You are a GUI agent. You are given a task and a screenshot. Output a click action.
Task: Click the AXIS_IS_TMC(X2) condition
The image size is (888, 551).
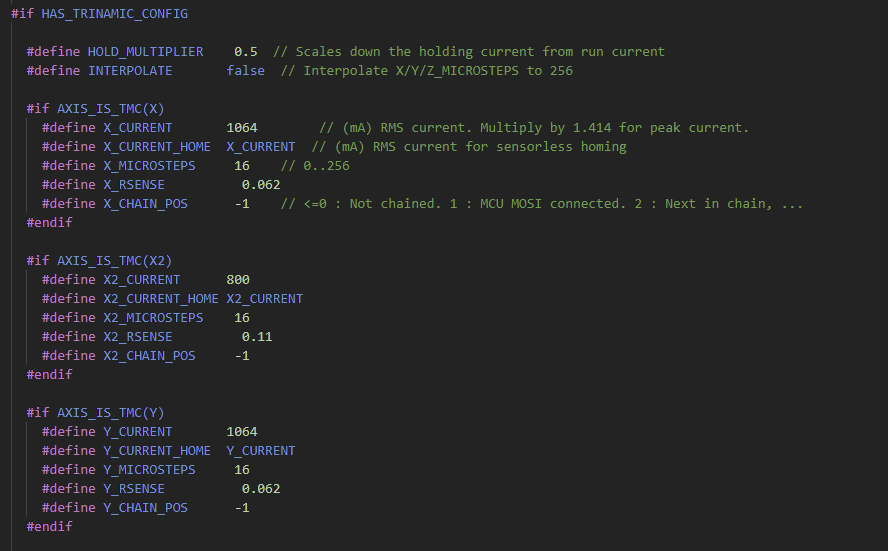pos(114,261)
